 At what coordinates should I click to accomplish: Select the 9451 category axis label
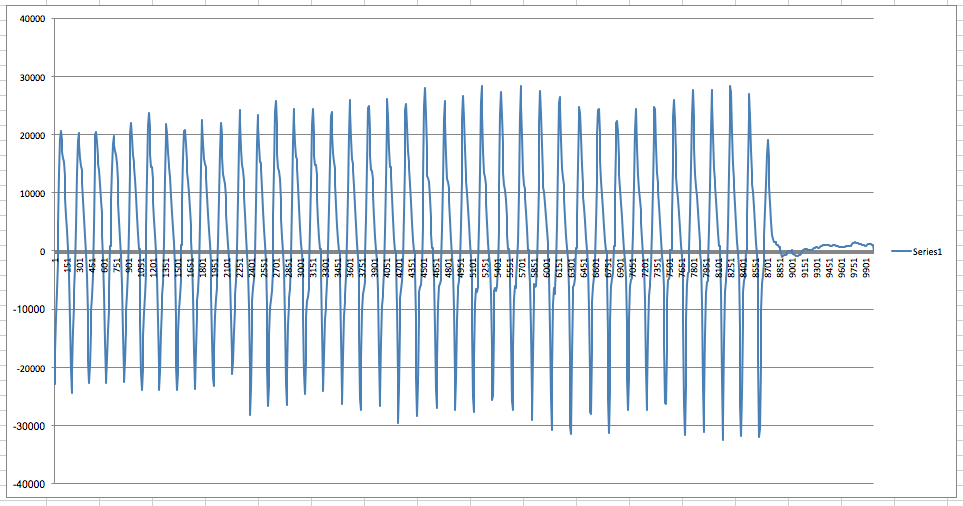[830, 268]
